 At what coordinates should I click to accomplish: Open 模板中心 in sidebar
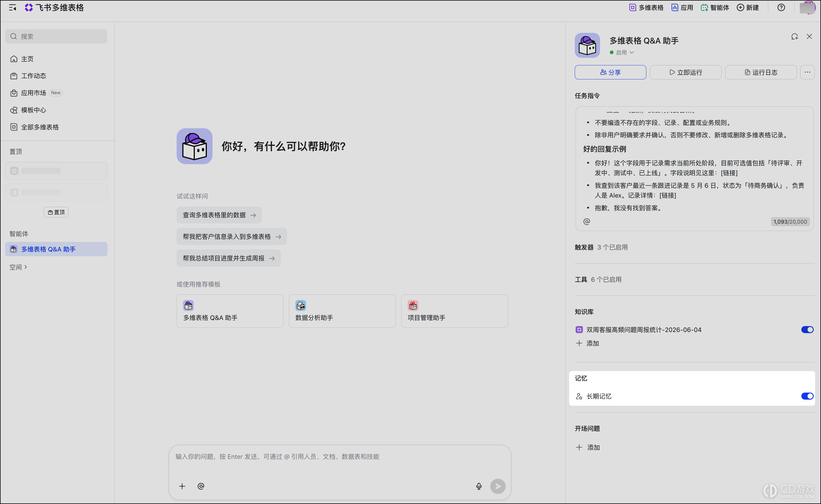pyautogui.click(x=56, y=110)
